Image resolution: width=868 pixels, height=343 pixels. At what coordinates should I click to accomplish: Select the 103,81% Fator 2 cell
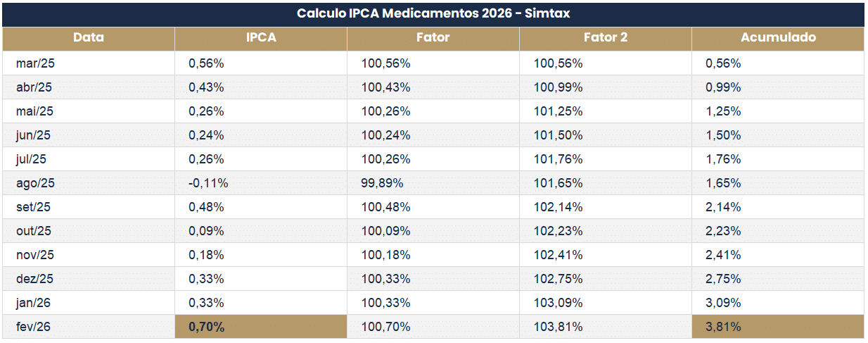point(559,327)
